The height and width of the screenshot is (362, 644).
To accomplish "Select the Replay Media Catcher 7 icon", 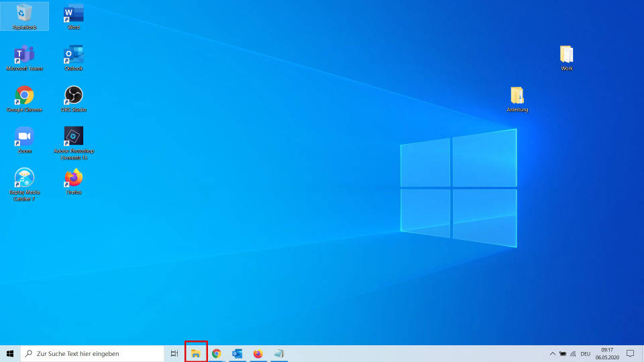I will pos(24,178).
